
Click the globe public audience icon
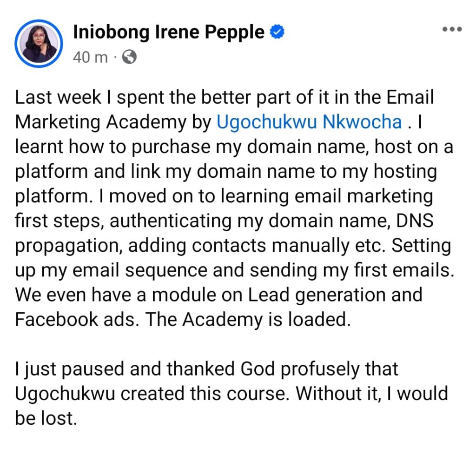(129, 57)
